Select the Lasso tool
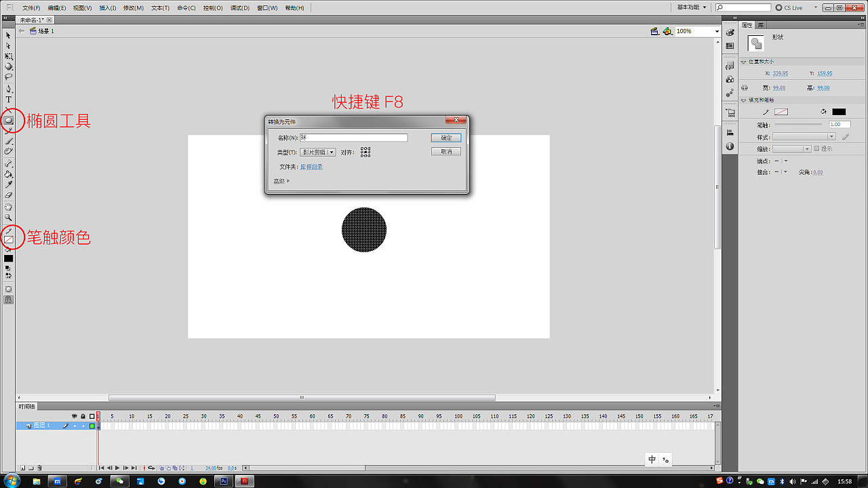 click(9, 77)
